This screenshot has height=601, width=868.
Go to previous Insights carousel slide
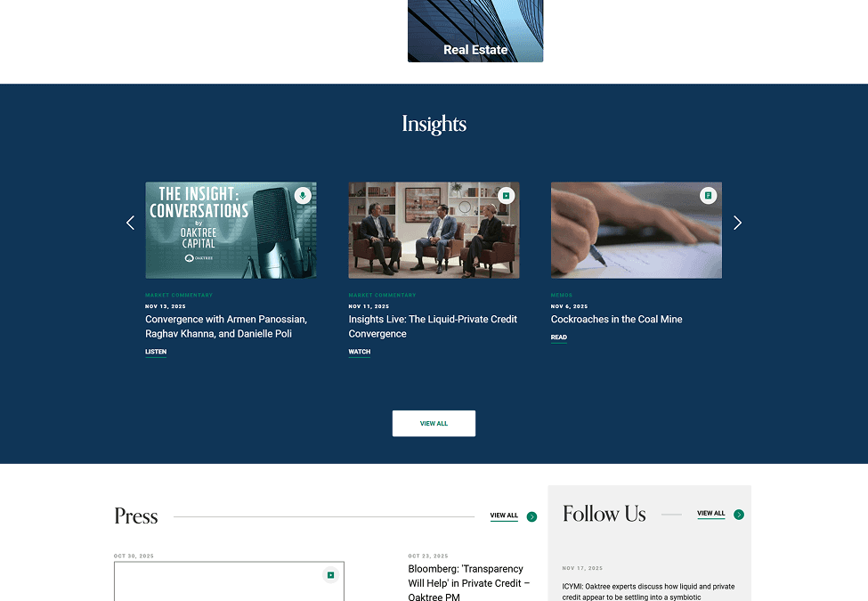(130, 223)
